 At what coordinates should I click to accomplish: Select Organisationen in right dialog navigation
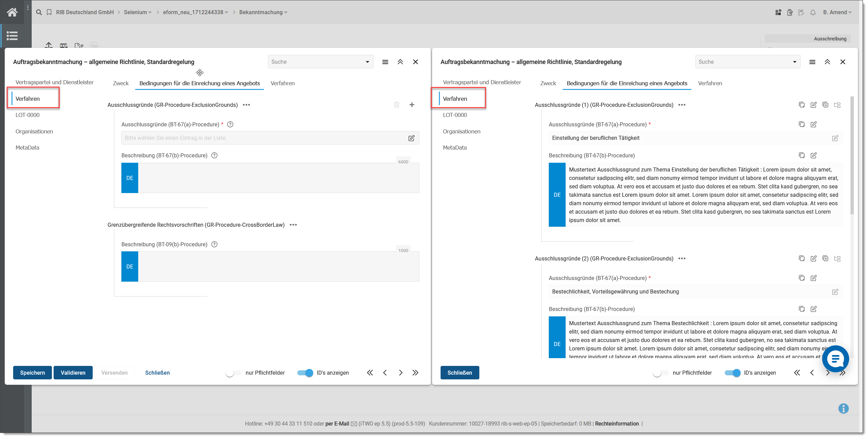coord(461,131)
